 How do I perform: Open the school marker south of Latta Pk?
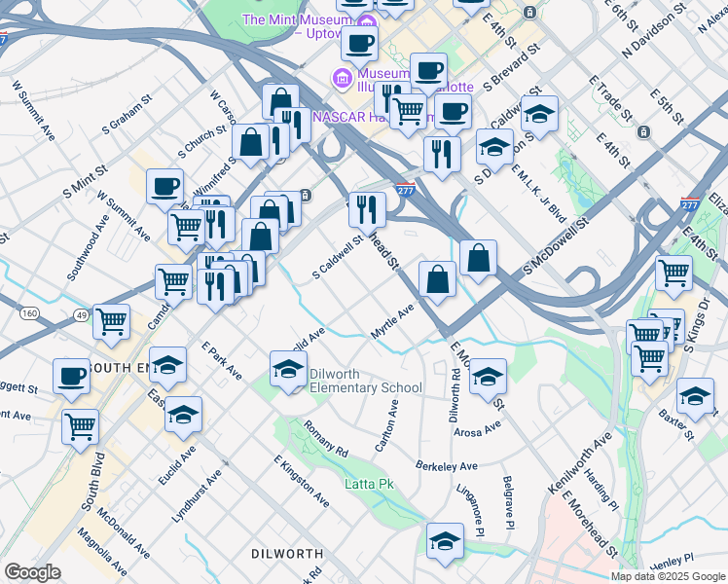click(x=445, y=540)
